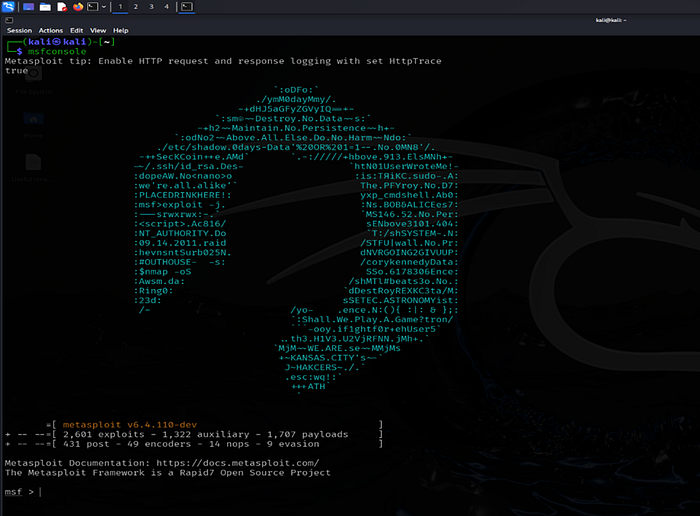Open the Actions menu

point(50,30)
